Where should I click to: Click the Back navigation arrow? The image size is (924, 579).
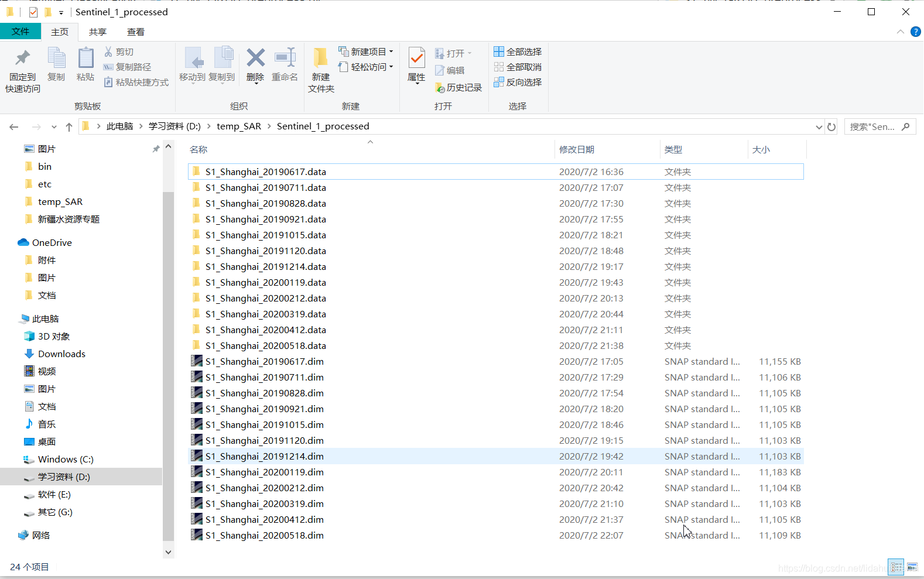(x=14, y=126)
